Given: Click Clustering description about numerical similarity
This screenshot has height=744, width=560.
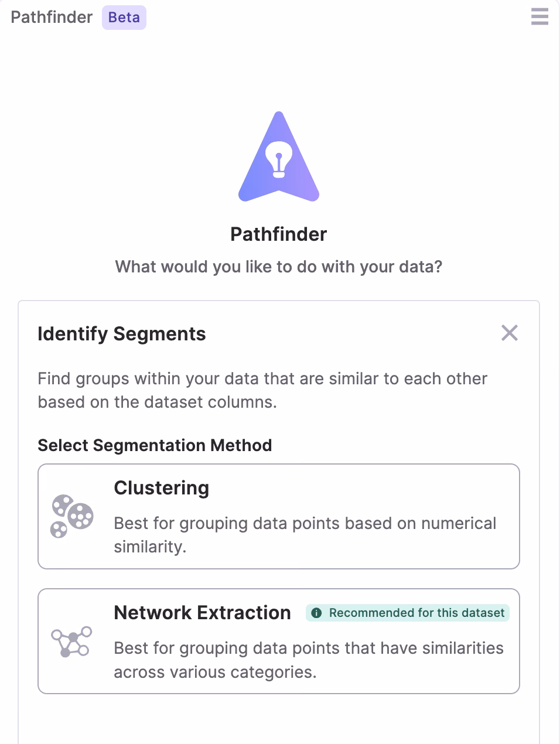Looking at the screenshot, I should coord(305,535).
